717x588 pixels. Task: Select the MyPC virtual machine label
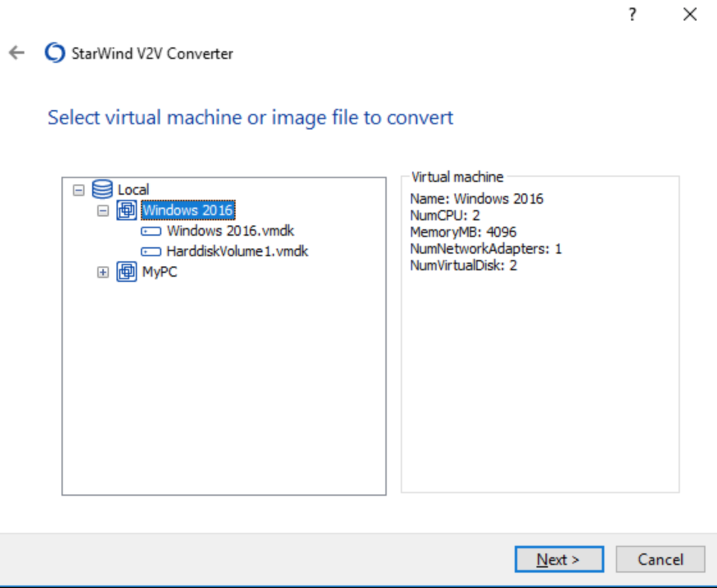click(x=159, y=272)
